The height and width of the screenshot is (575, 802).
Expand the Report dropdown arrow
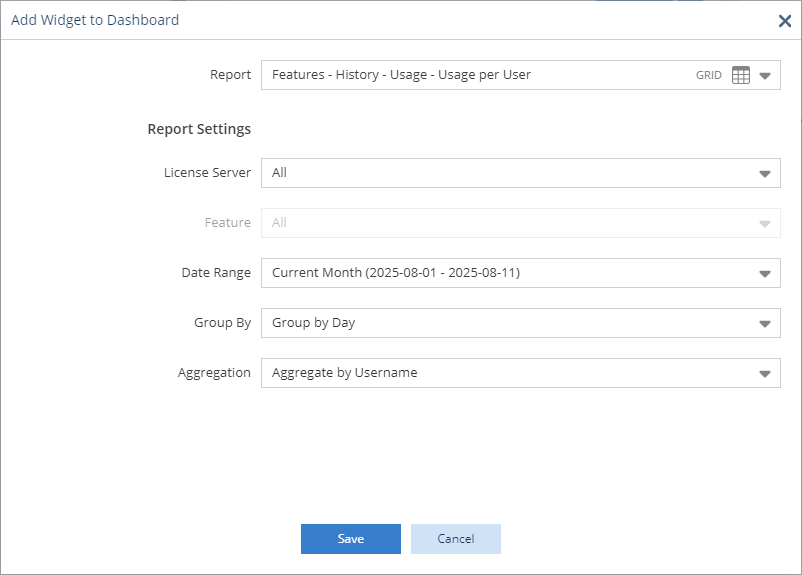(765, 76)
